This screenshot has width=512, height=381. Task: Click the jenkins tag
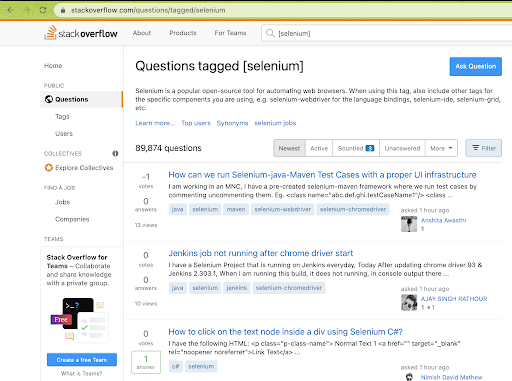[236, 288]
